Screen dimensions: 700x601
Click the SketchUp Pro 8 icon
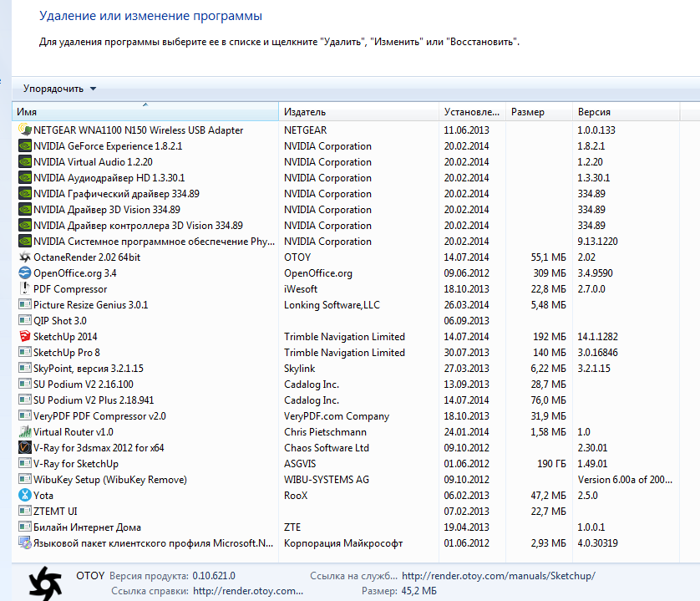[25, 352]
